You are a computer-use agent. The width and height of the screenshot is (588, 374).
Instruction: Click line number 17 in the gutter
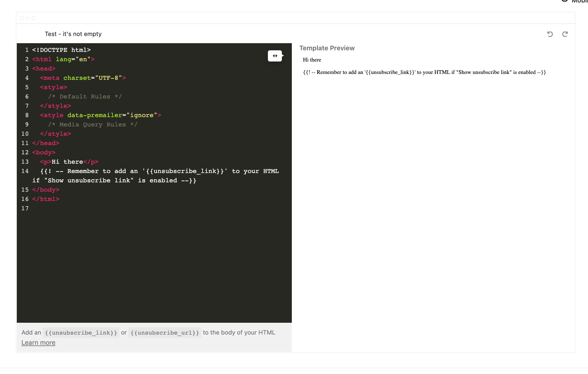[x=25, y=208]
